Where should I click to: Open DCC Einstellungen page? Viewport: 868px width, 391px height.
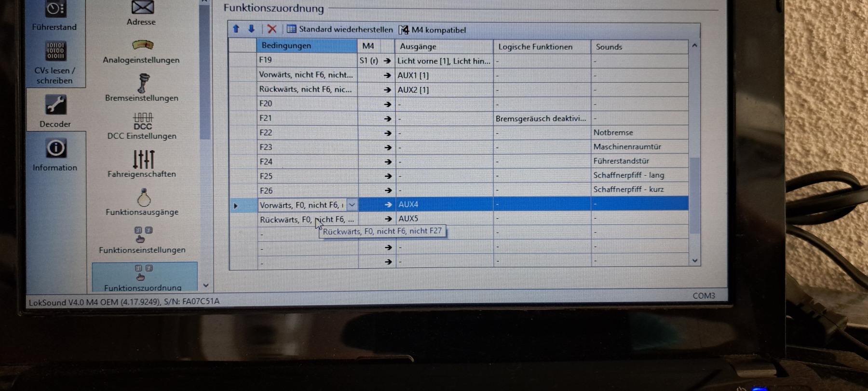[x=142, y=126]
